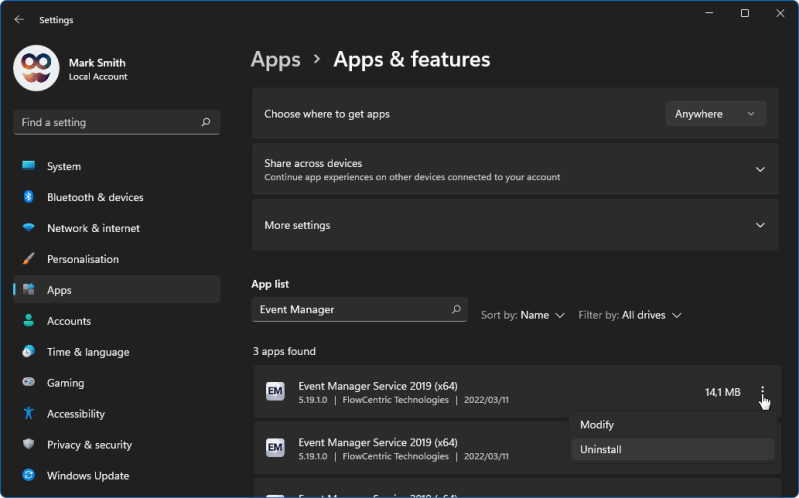Click the three-dot menu for first app

[x=762, y=391]
